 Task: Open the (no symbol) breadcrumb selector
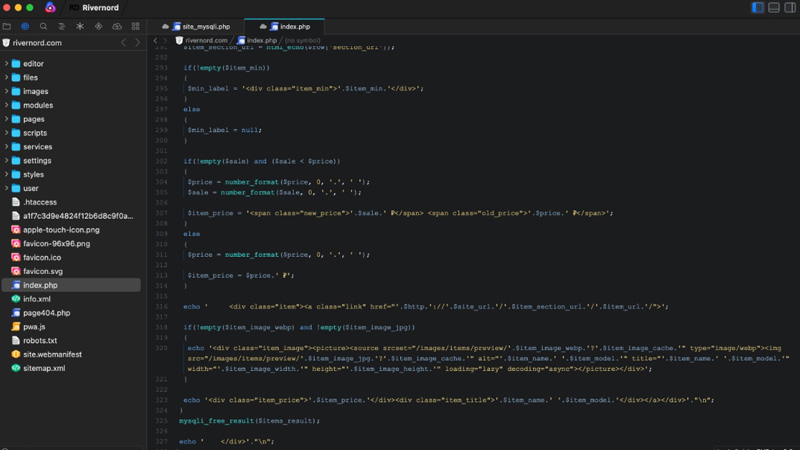tap(303, 40)
